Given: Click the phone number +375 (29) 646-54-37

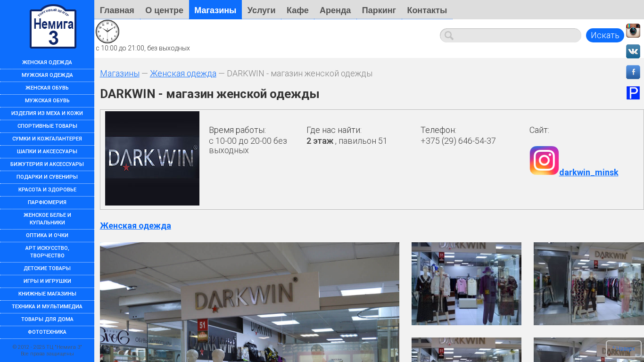Looking at the screenshot, I should point(458,141).
